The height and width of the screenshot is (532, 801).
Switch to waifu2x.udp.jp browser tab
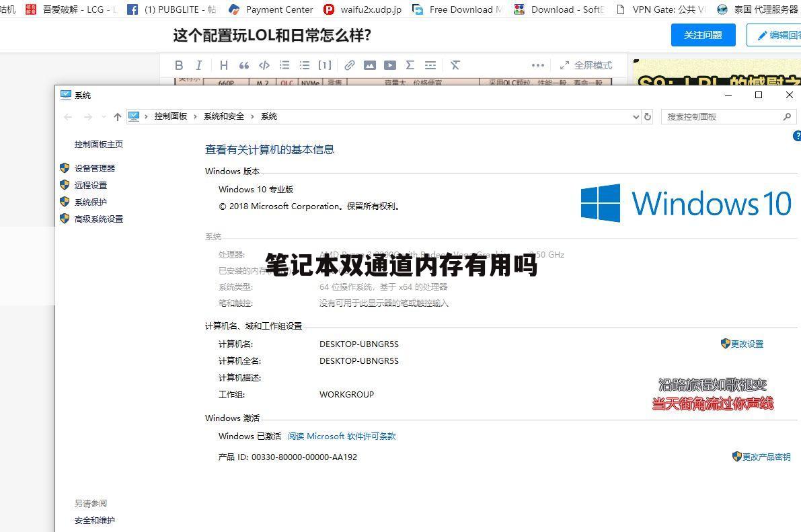click(364, 9)
